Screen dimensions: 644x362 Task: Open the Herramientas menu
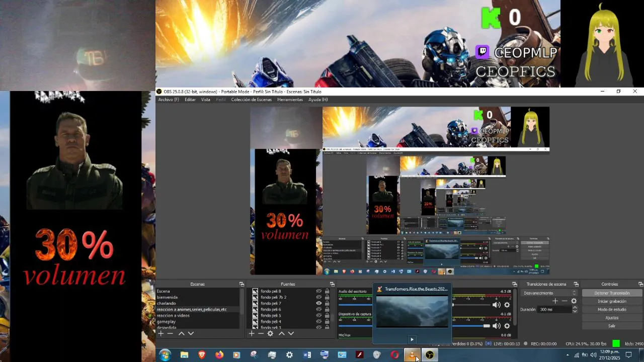(290, 100)
